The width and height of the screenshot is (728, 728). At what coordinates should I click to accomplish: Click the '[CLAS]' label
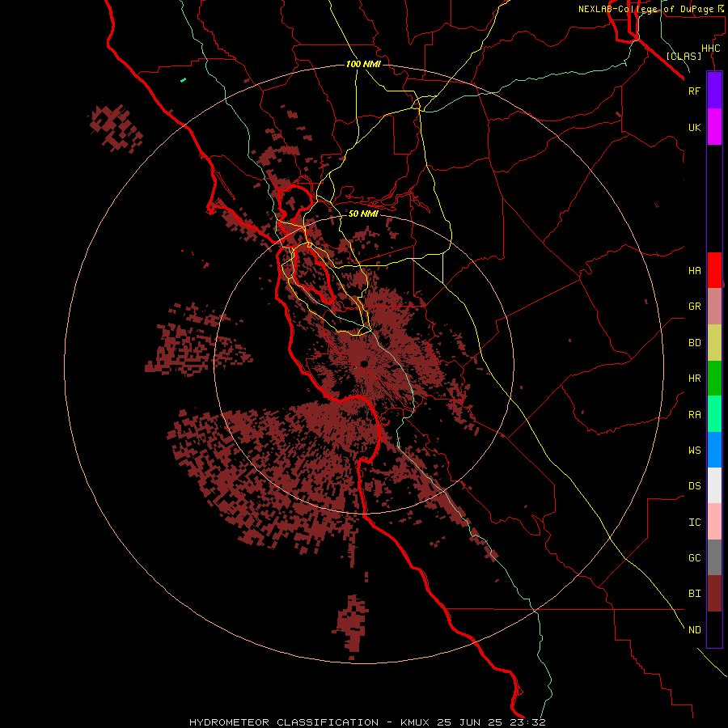[x=684, y=56]
